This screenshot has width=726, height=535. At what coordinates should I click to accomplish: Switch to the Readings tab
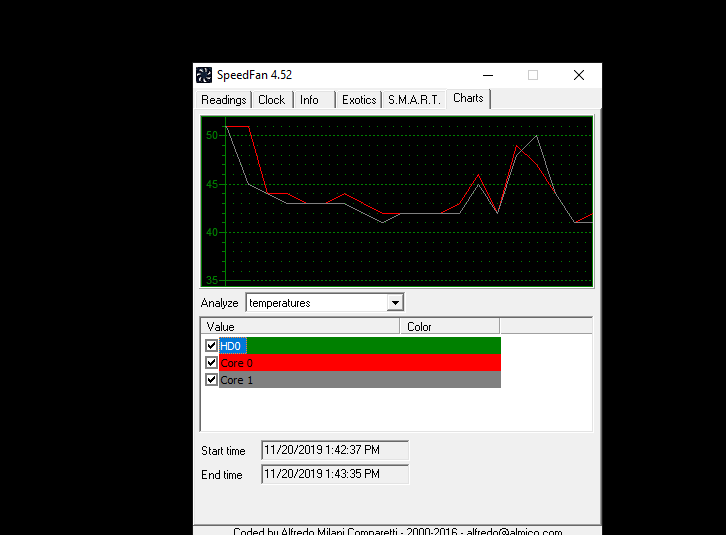click(224, 100)
